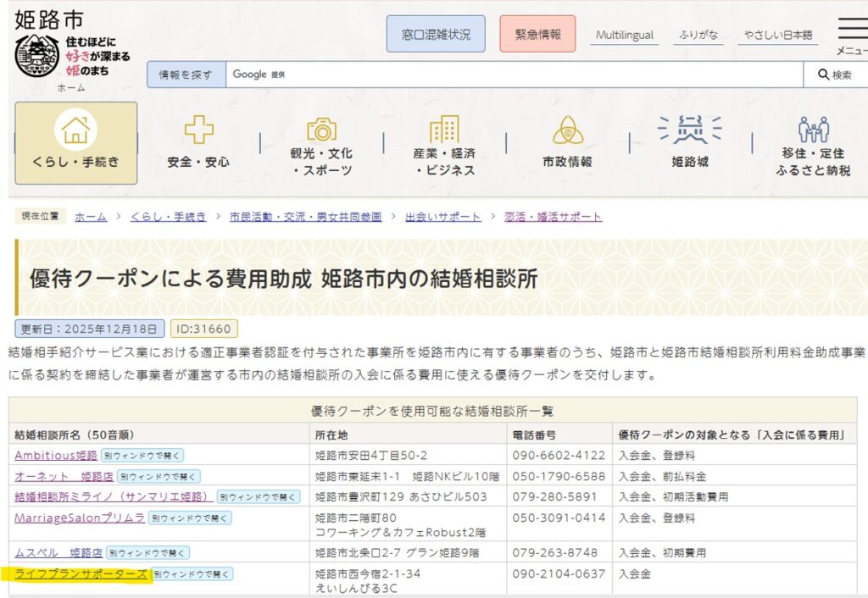Open the 緊急情報 emergency button

pyautogui.click(x=537, y=35)
